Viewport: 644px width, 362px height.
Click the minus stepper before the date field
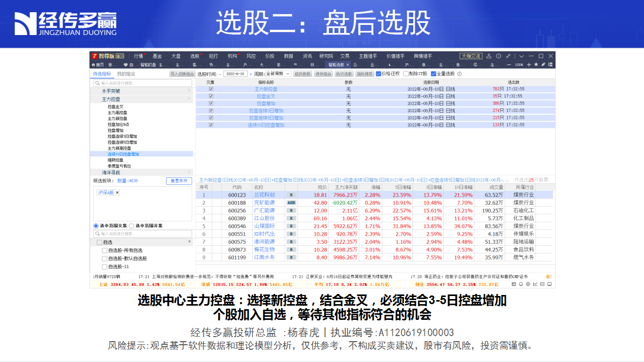tap(220, 74)
